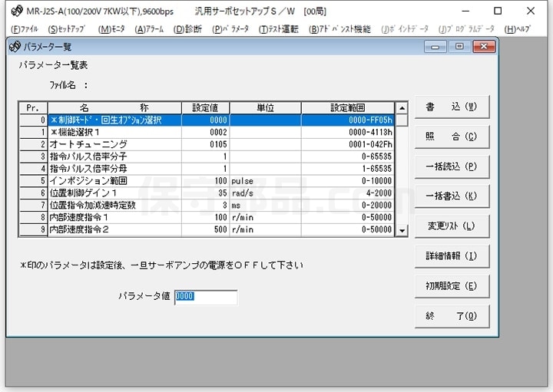
Task: Click the app icon in main title bar
Action: click(x=17, y=11)
